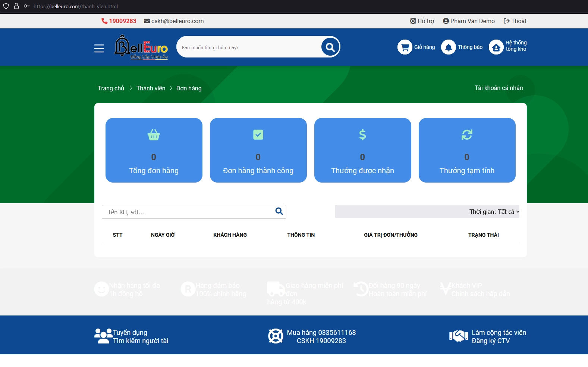Image resolution: width=588 pixels, height=367 pixels.
Task: Expand the Thời gian time filter dropdown
Action: [x=494, y=212]
